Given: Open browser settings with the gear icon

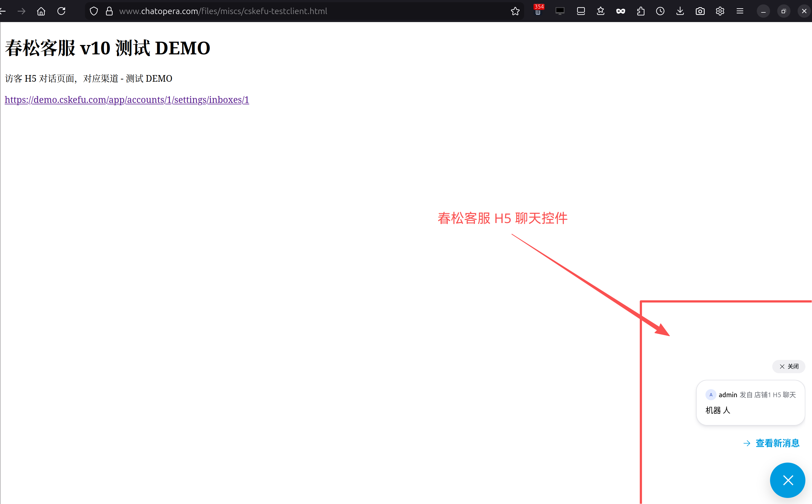Looking at the screenshot, I should pos(720,11).
